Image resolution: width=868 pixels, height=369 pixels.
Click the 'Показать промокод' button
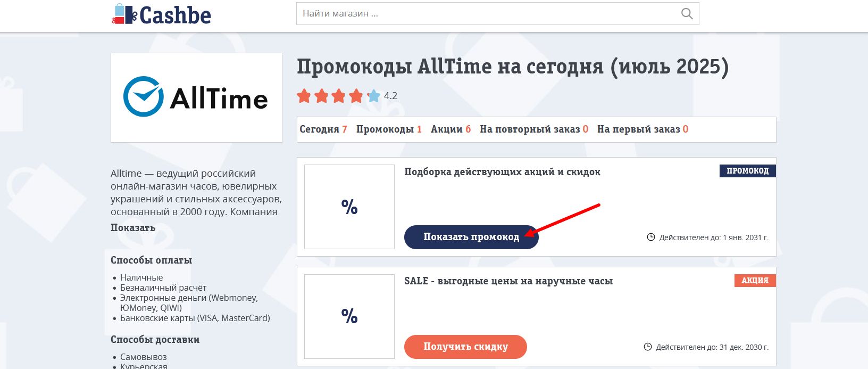tap(471, 237)
